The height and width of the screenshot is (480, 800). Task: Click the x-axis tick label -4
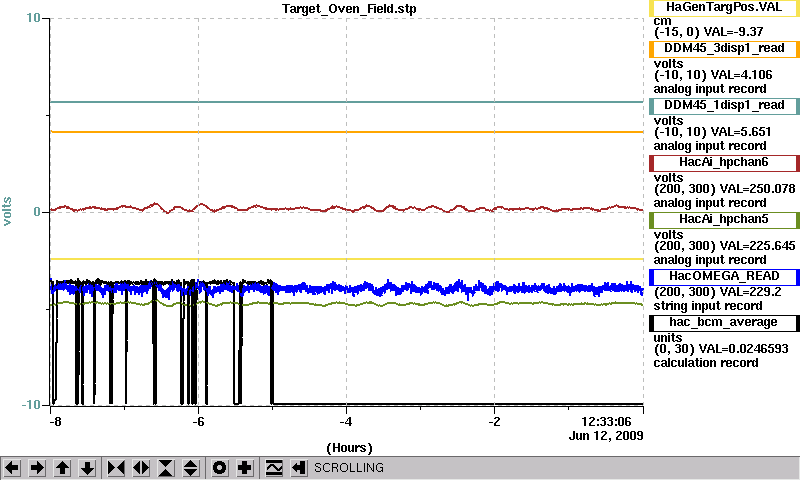point(346,422)
